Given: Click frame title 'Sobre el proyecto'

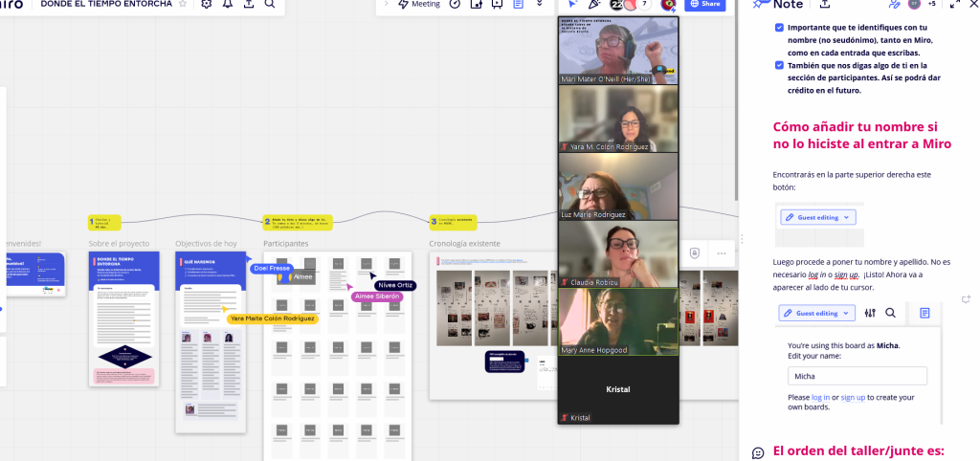Looking at the screenshot, I should [119, 243].
